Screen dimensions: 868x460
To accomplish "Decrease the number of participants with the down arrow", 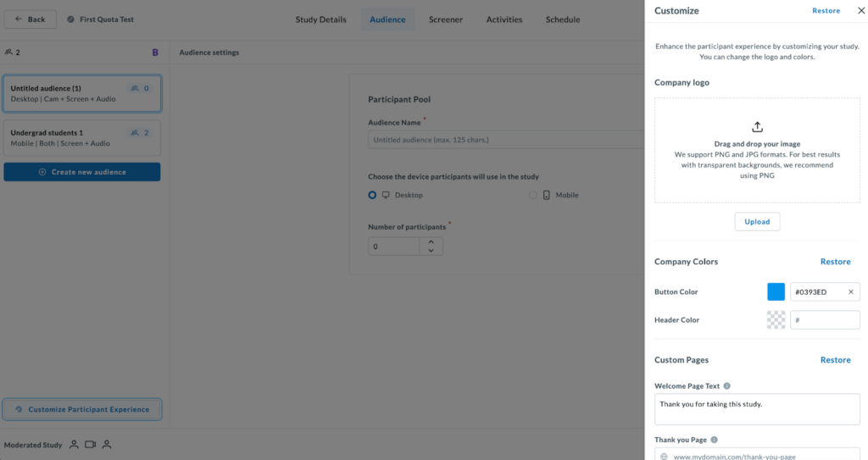I will (x=431, y=251).
